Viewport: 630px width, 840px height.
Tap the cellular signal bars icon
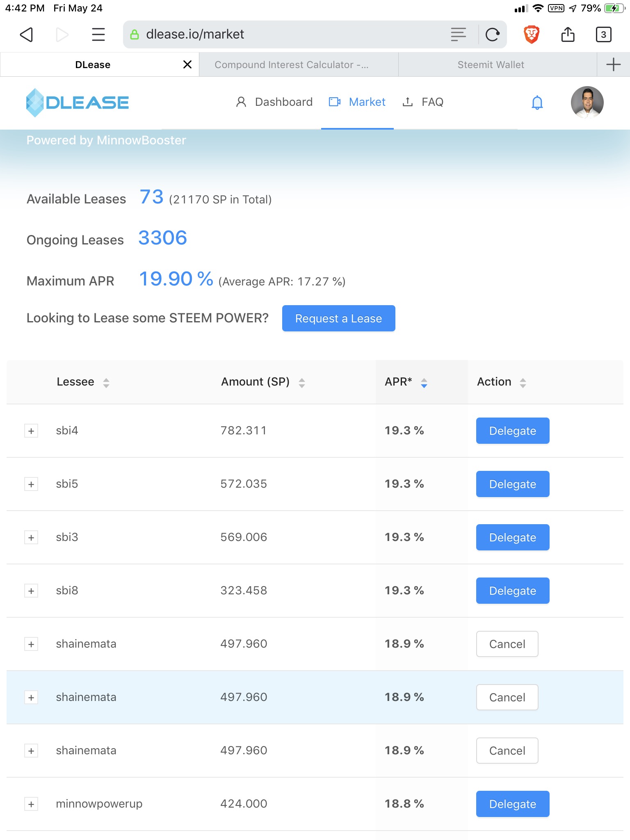(x=521, y=9)
